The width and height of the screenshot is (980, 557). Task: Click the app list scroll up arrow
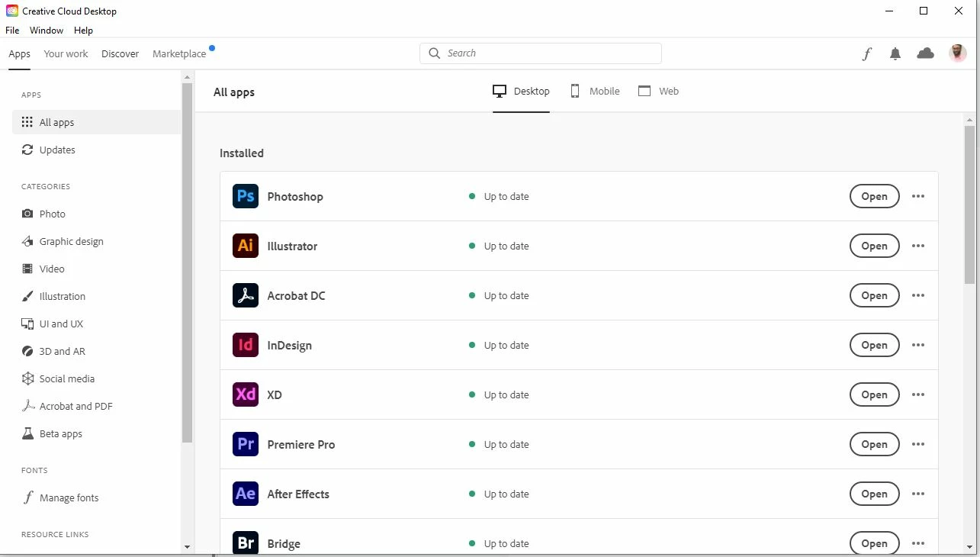[969, 120]
